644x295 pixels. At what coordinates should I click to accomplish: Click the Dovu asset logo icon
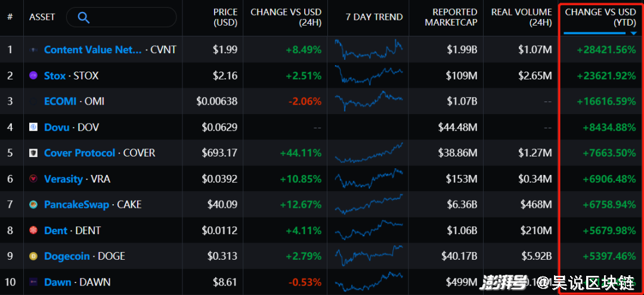pos(34,127)
